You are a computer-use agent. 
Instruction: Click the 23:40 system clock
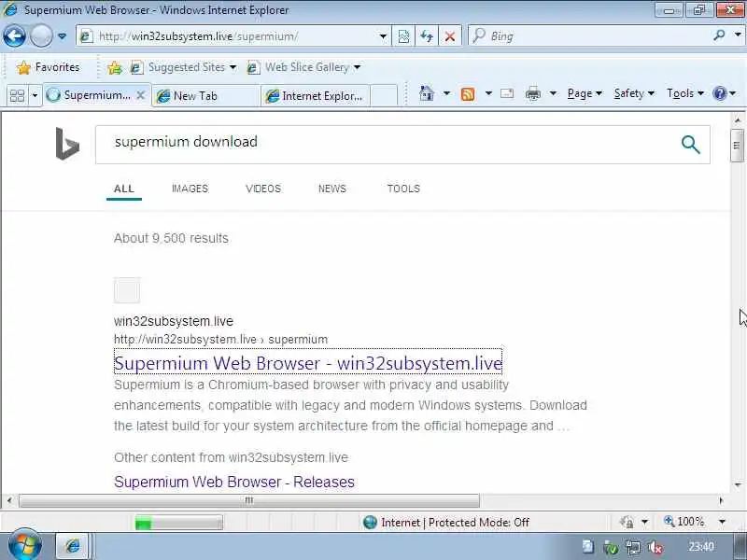(701, 547)
